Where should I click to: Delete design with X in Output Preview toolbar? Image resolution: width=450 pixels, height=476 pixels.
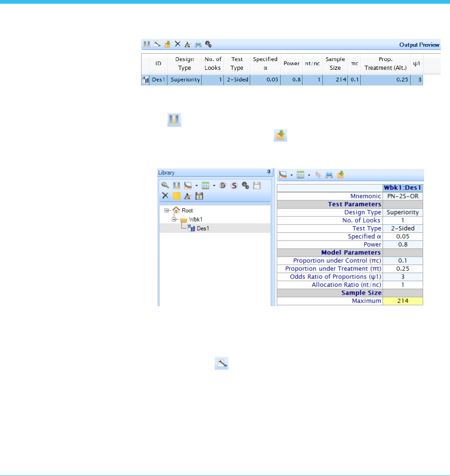coord(178,44)
